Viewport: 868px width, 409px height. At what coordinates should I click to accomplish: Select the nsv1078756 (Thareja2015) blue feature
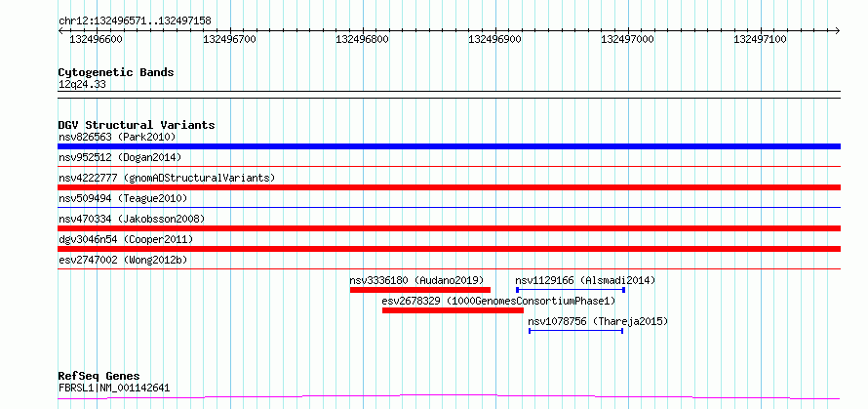[576, 331]
